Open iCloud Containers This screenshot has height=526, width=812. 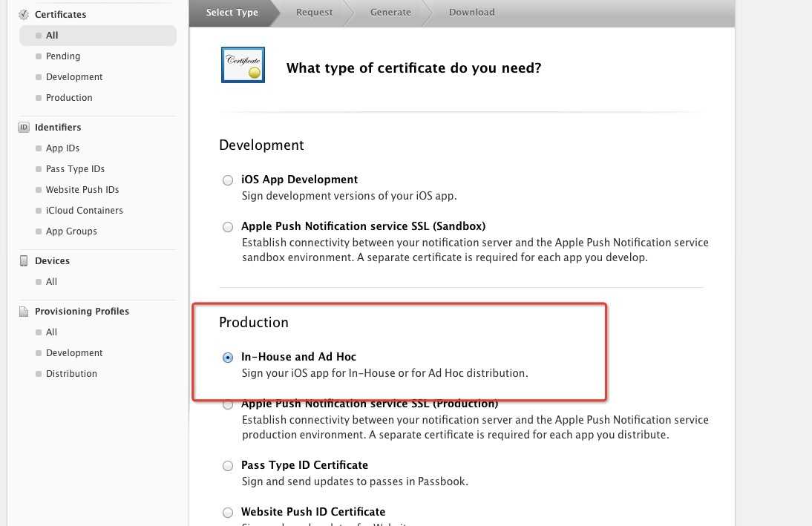(x=85, y=210)
